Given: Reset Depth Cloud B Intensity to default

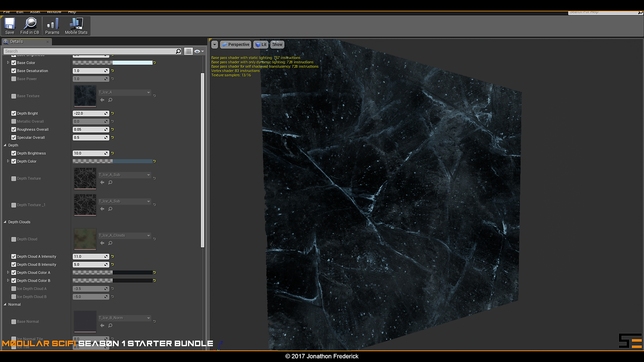Looking at the screenshot, I should coord(112,265).
